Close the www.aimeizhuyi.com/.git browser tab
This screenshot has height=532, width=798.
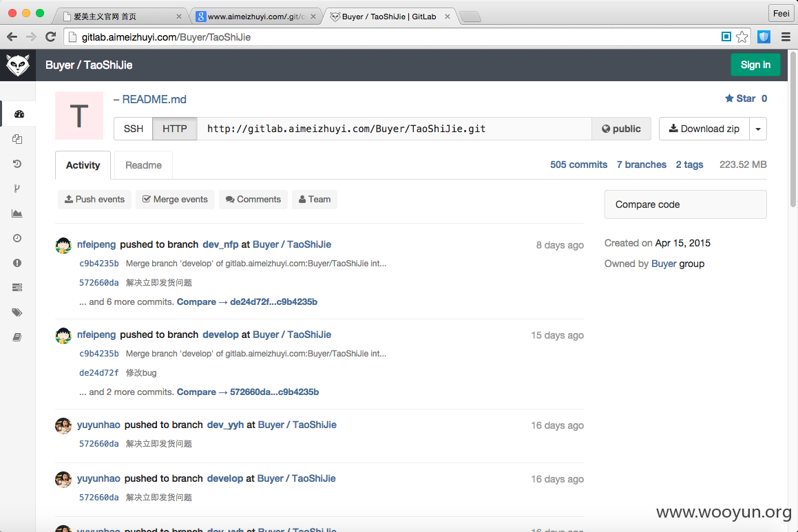tap(313, 17)
